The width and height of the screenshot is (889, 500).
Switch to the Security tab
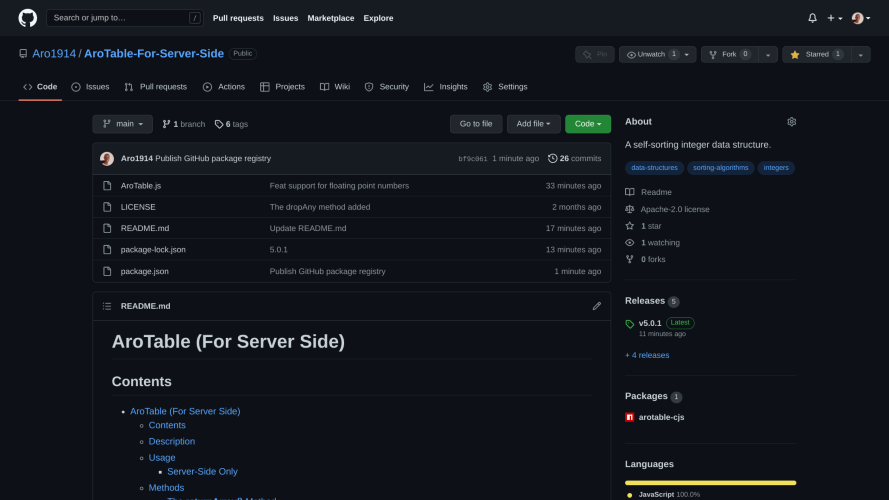click(387, 87)
